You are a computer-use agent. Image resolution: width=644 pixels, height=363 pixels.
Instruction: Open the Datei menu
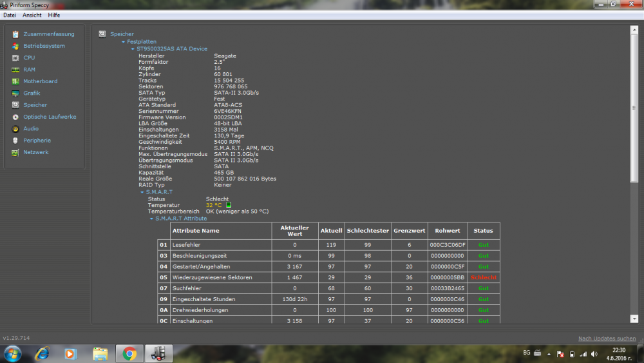tap(10, 15)
